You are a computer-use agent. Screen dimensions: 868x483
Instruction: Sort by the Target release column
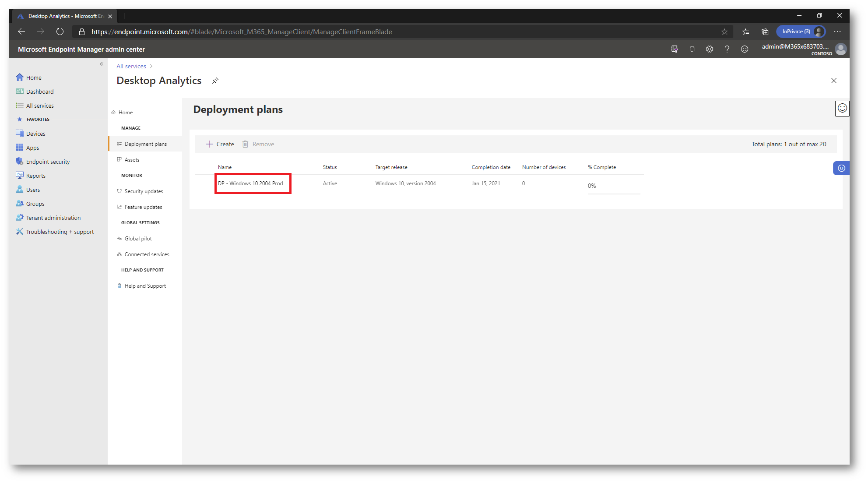coord(391,167)
